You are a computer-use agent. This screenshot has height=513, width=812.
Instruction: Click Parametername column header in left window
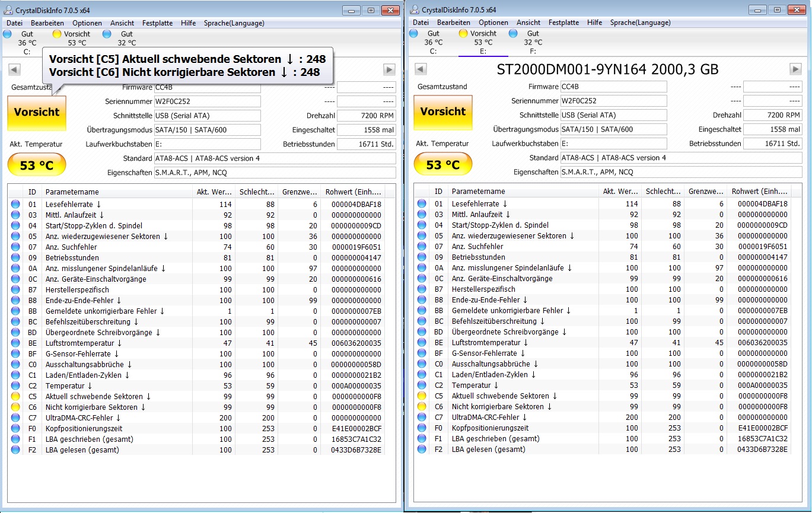tap(117, 192)
